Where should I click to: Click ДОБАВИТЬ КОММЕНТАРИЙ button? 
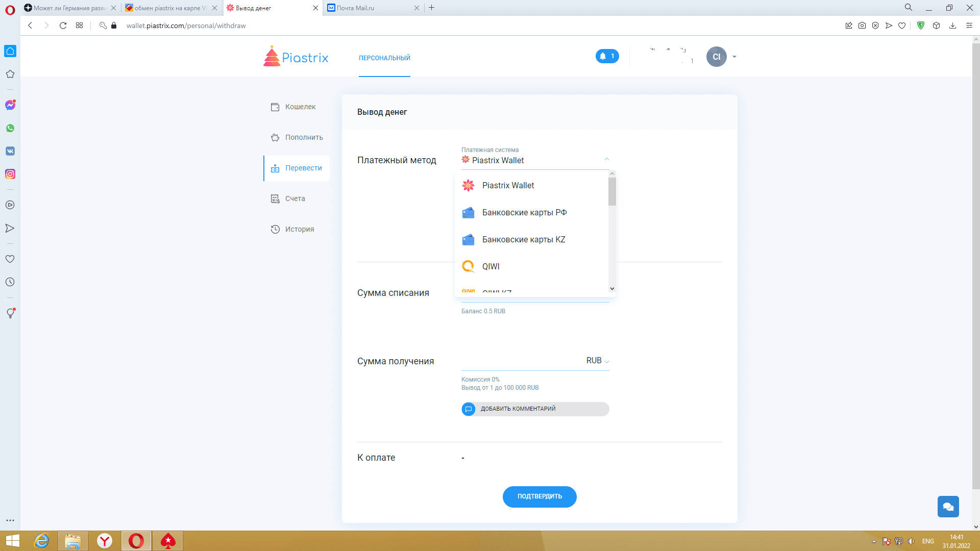click(x=535, y=409)
